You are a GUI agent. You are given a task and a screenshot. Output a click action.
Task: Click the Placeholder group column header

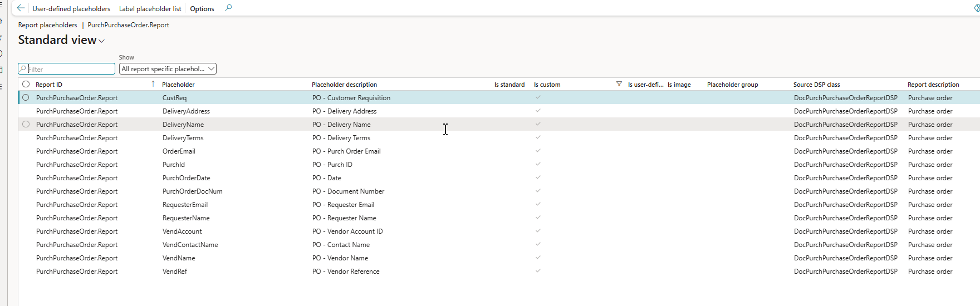[732, 85]
